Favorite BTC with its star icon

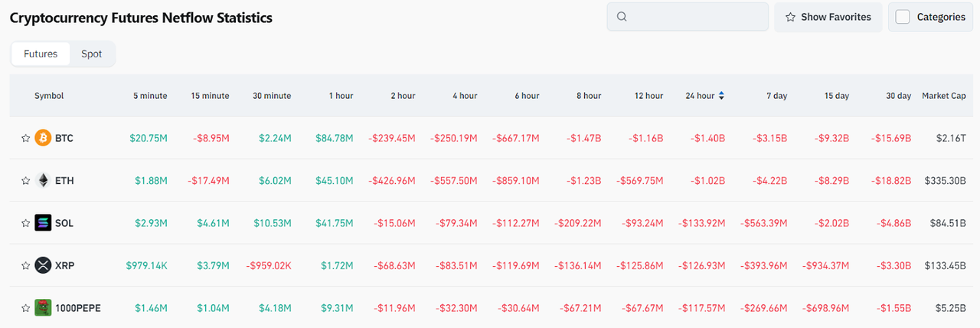pyautogui.click(x=25, y=139)
